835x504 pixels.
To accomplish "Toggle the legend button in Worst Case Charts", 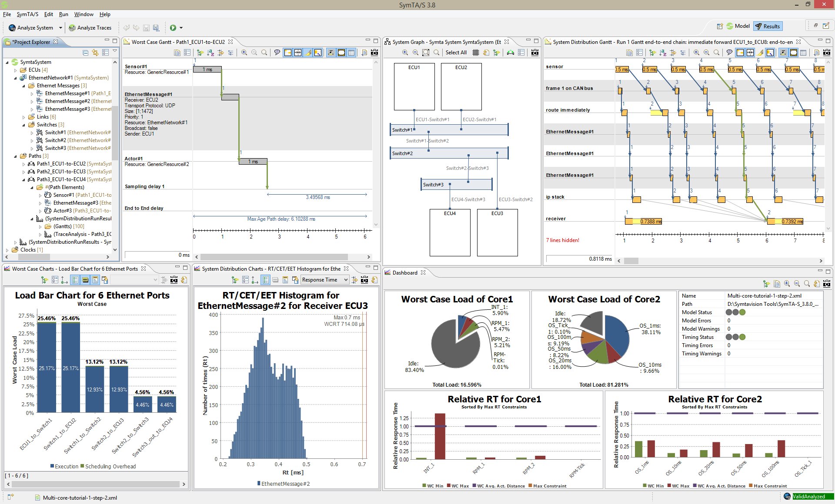I will [x=75, y=280].
